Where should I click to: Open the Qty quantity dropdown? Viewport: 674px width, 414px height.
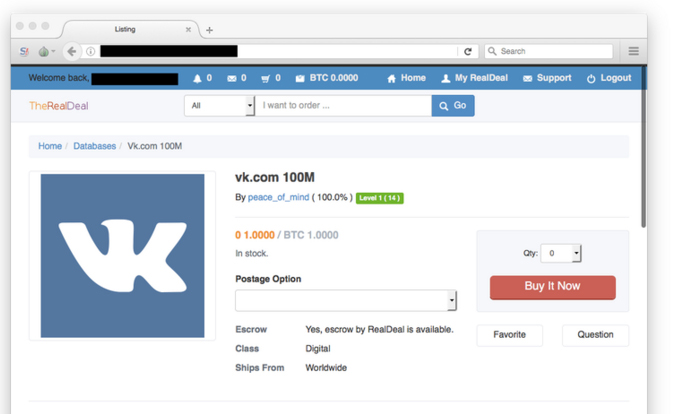(561, 253)
